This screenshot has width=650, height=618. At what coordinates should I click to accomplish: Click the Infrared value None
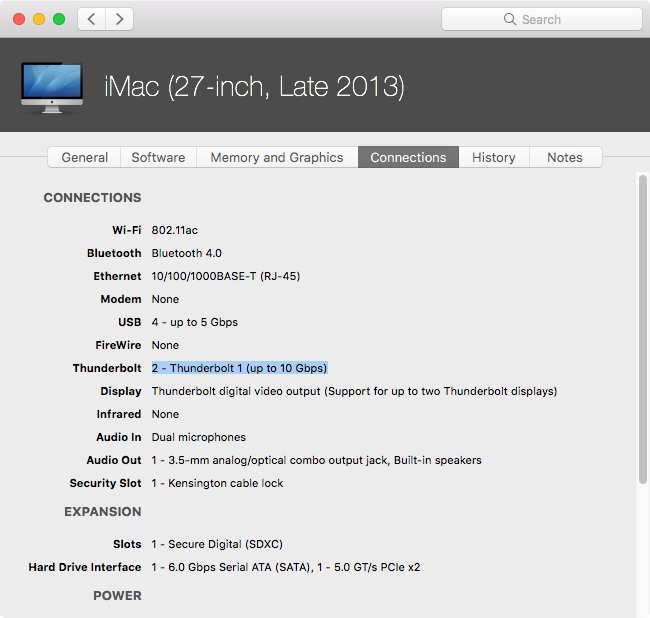[165, 414]
